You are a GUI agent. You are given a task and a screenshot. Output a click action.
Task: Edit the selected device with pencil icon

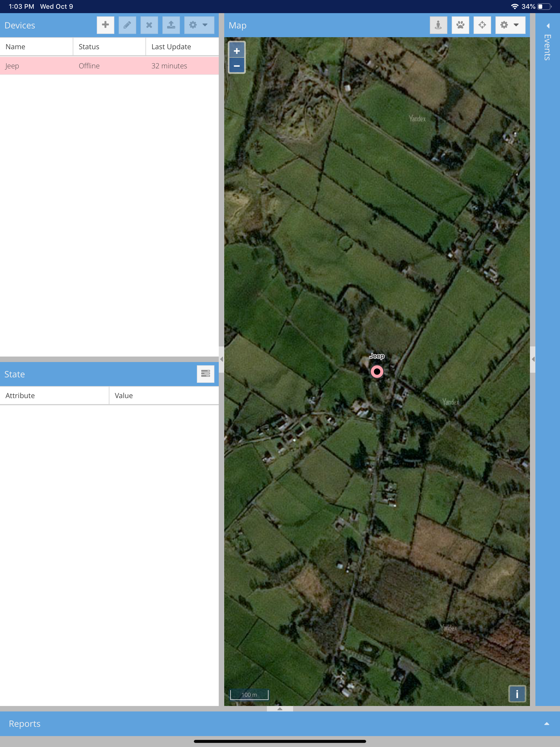pos(127,25)
